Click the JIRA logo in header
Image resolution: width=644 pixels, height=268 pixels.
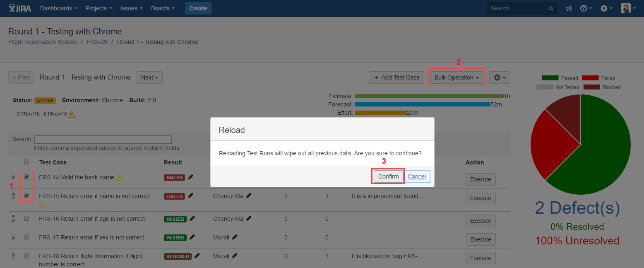[x=20, y=8]
